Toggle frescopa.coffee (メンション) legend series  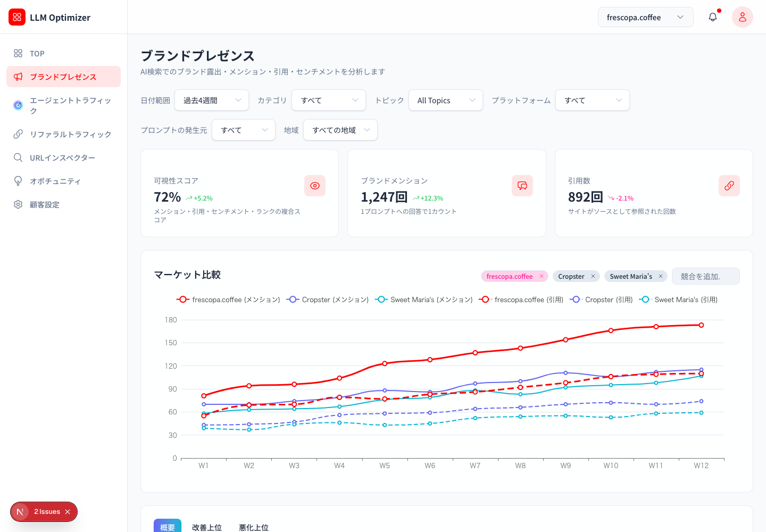(x=228, y=300)
